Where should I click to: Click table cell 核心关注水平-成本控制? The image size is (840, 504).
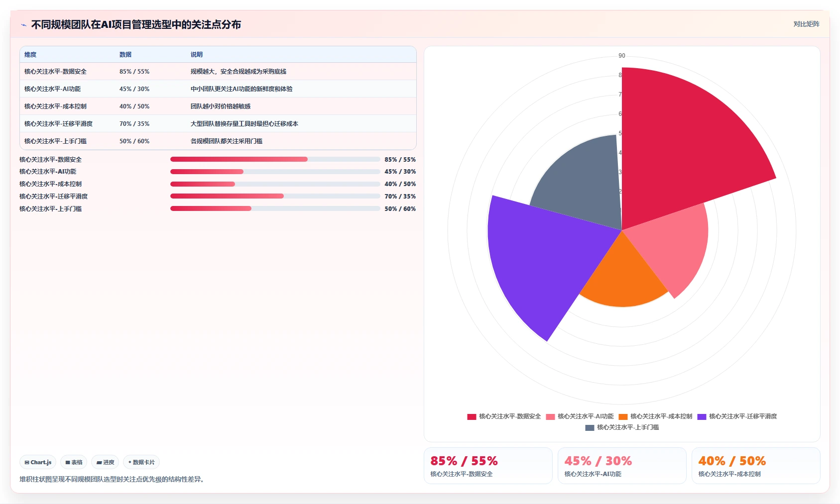[x=55, y=106]
